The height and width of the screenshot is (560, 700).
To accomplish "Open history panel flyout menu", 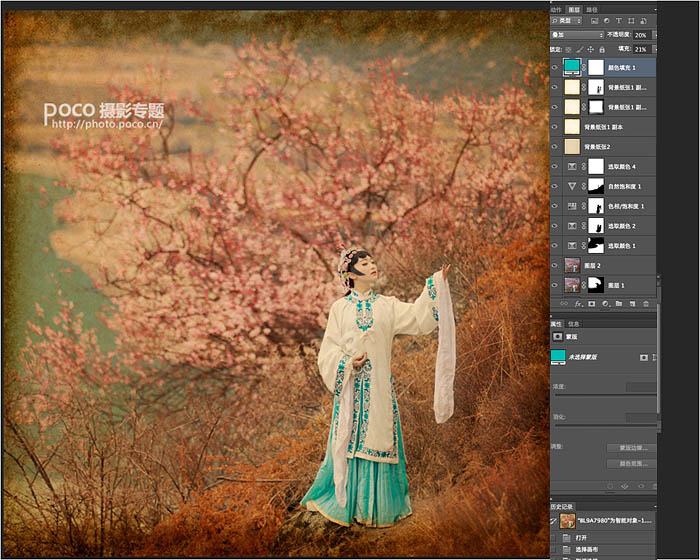I will tap(655, 507).
